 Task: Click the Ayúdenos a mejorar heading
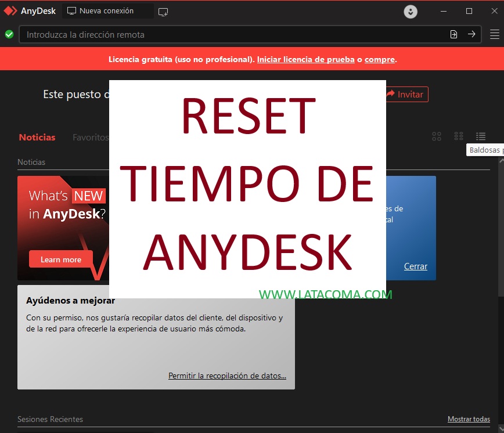70,301
